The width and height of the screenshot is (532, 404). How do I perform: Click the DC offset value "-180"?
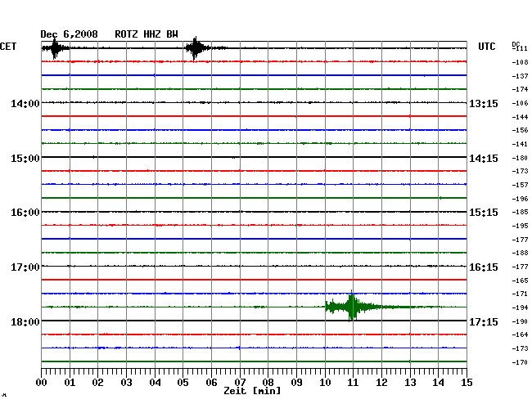[520, 159]
